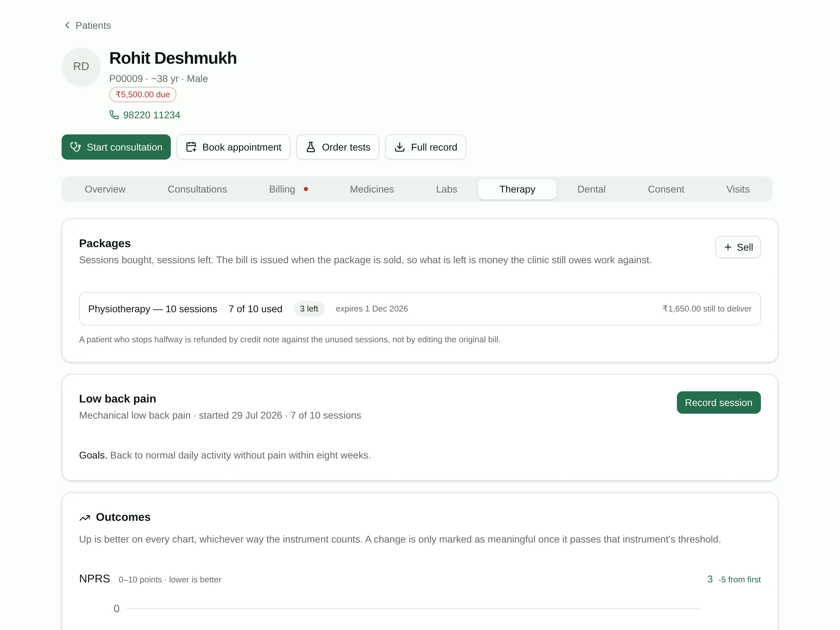Screen dimensions: 840x630
Task: Click Order tests button
Action: 337,147
